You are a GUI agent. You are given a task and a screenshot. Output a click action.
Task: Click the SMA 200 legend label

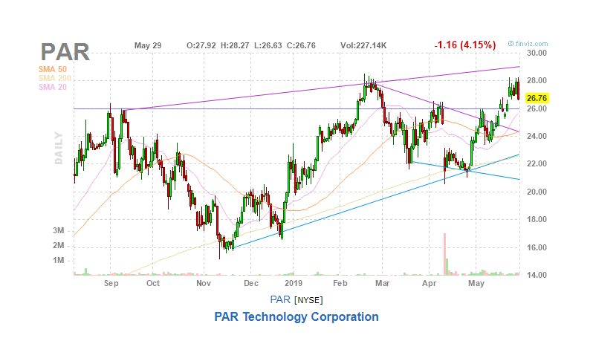pos(55,78)
